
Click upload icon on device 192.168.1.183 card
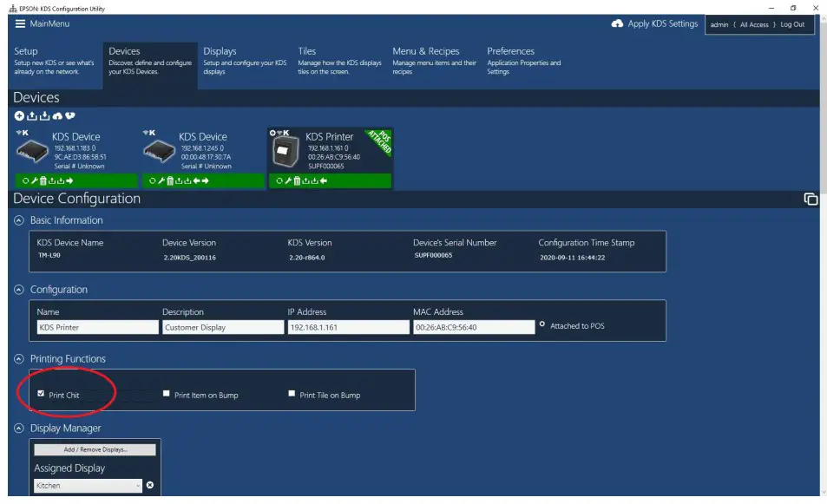[x=52, y=180]
